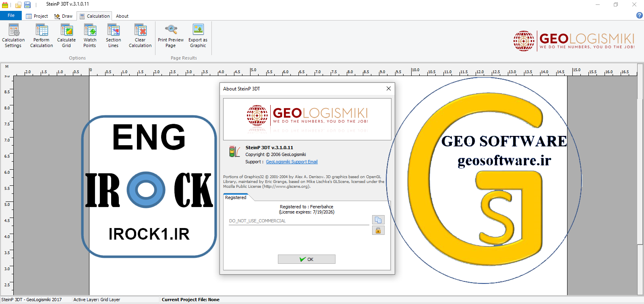Click the SteinP program icon in About dialog

tap(234, 151)
